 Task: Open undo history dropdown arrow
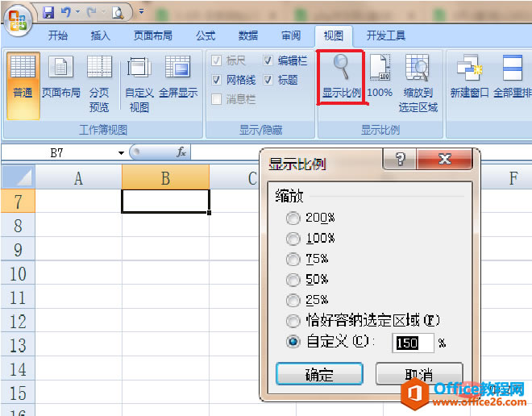coord(77,12)
